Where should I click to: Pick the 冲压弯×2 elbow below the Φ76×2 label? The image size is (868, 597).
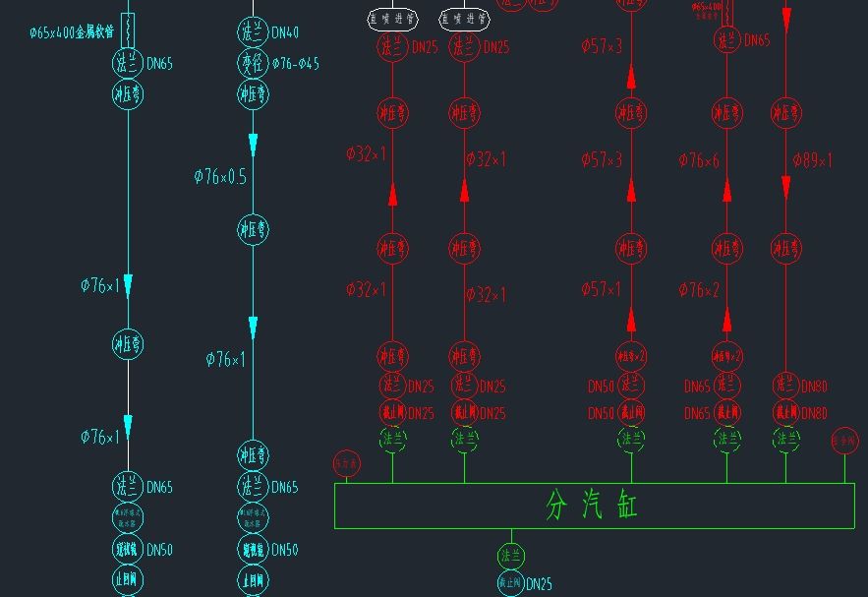(x=726, y=356)
